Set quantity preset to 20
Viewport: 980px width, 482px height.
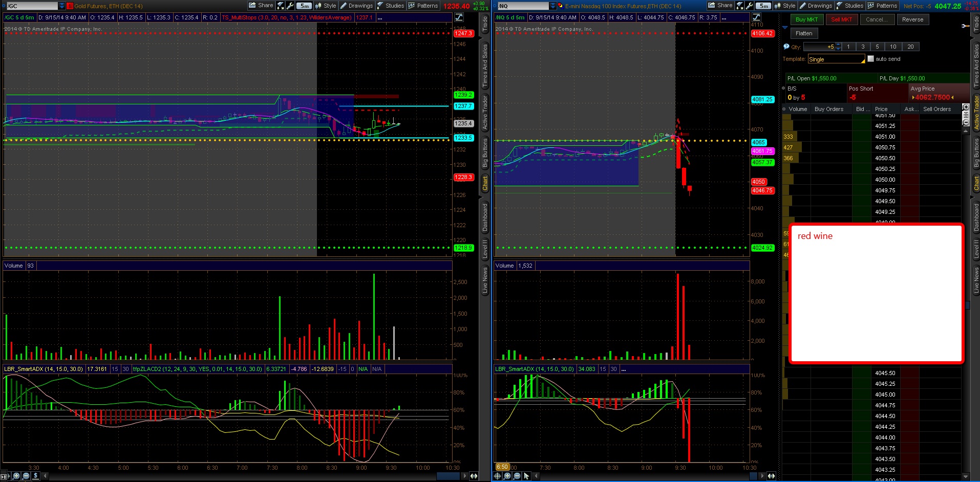910,47
